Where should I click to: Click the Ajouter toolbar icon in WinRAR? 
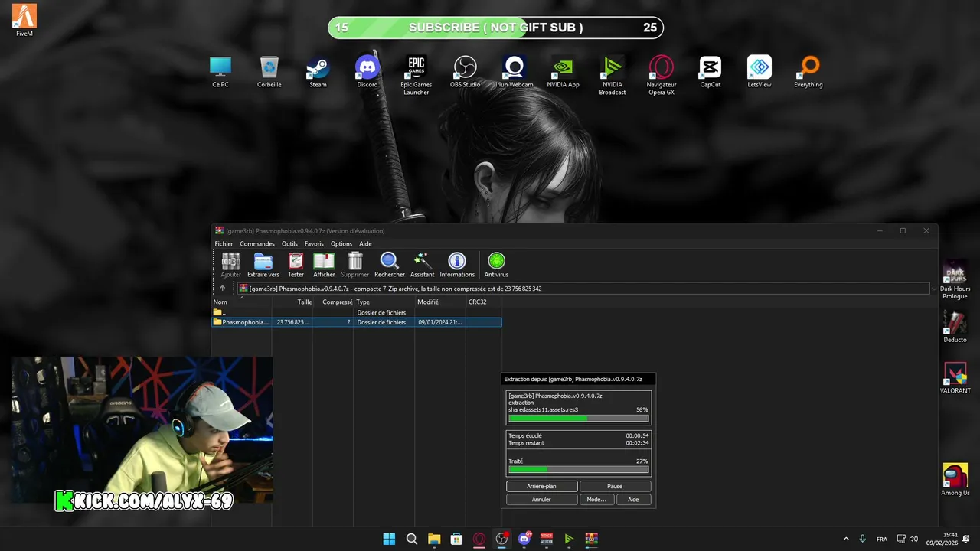[230, 265]
